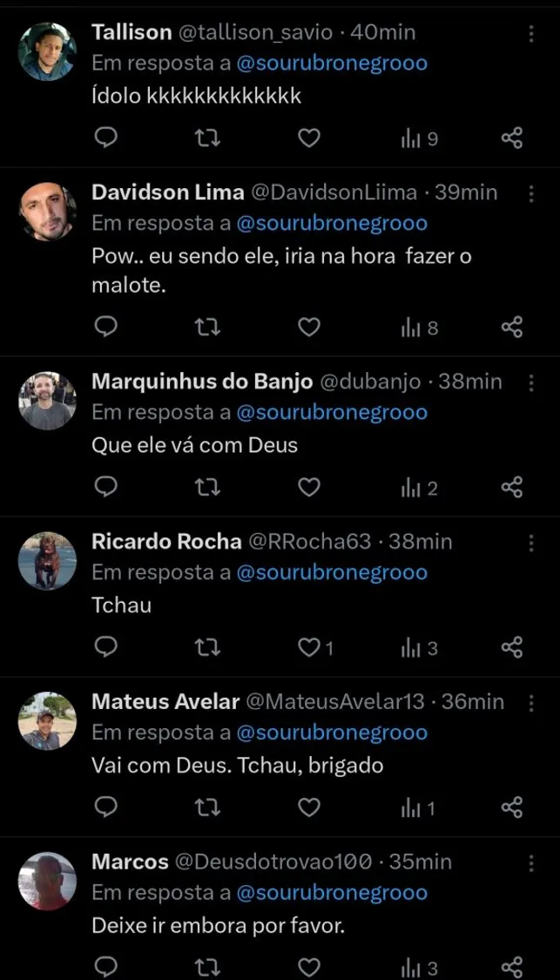
Task: Open Davidson Lima's profile name
Action: click(x=165, y=193)
